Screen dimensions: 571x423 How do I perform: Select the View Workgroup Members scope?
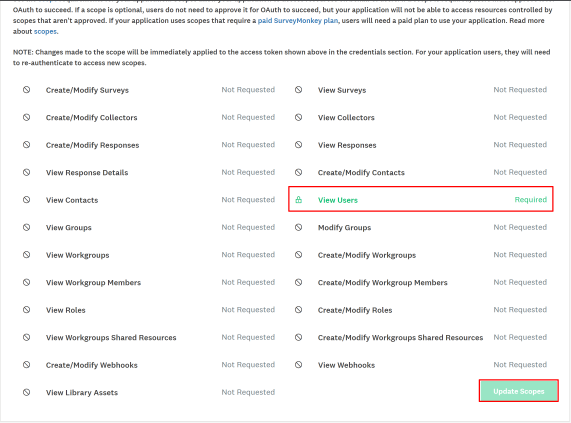pos(93,282)
